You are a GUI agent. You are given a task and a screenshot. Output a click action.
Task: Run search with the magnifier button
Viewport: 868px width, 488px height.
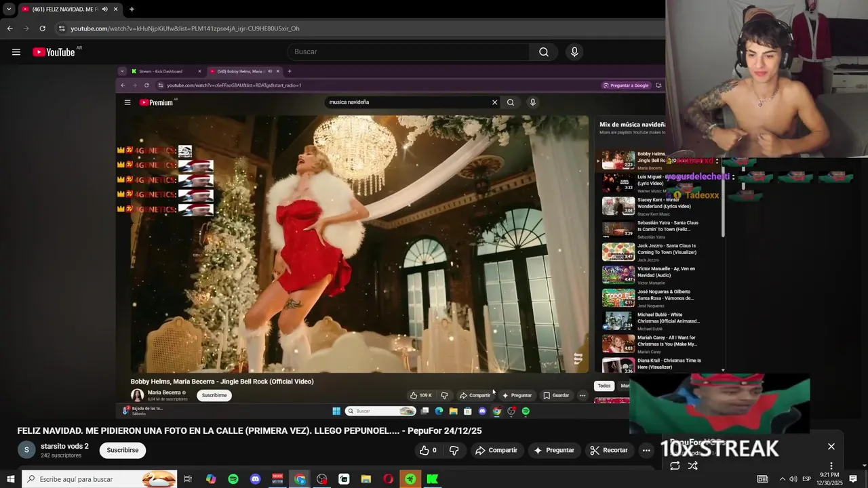coord(544,52)
